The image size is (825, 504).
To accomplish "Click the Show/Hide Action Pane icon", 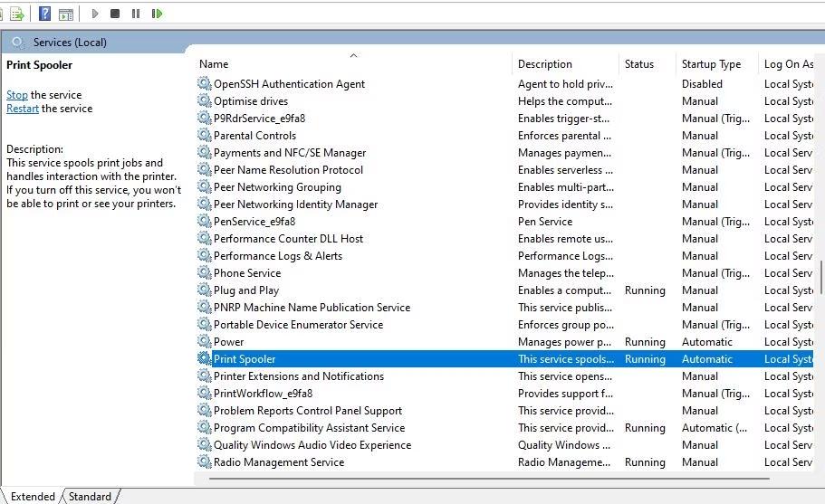I will pyautogui.click(x=65, y=14).
